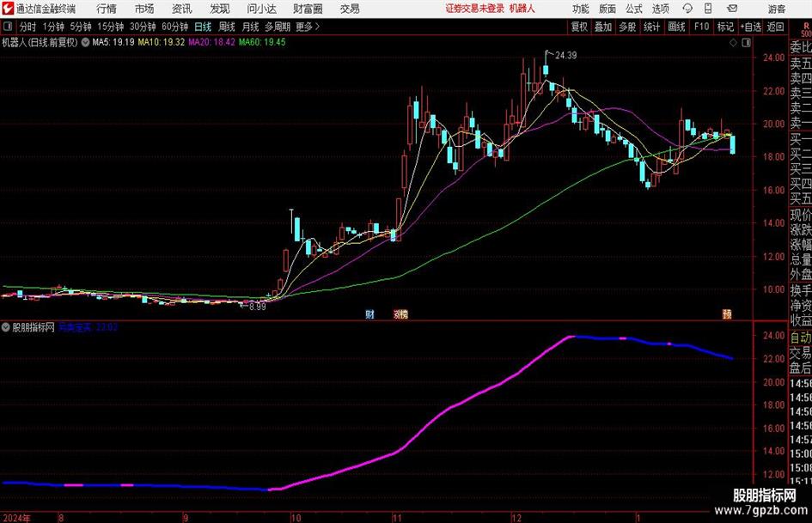
Task: Click the 多股 multi-stock button
Action: 627,27
